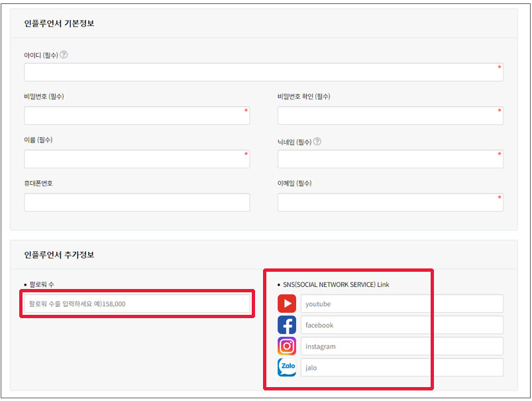Click the 이메일 (필수) label
The width and height of the screenshot is (532, 401).
click(x=295, y=184)
